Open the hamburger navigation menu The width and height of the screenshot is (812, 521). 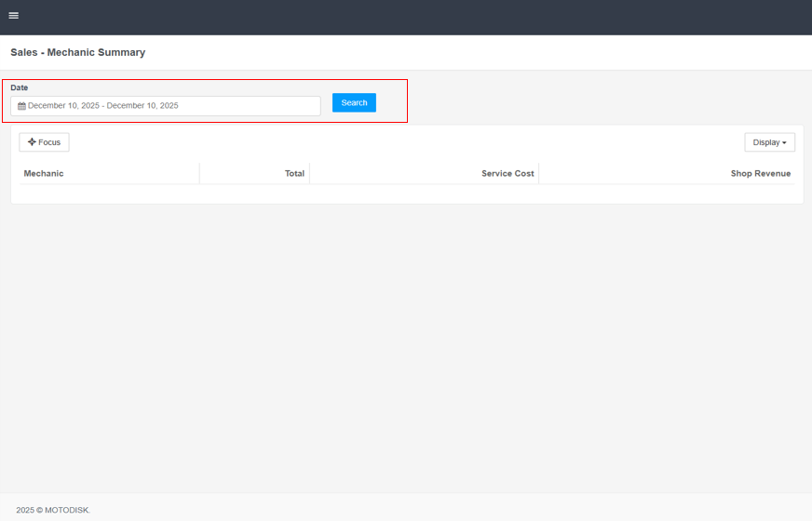14,16
